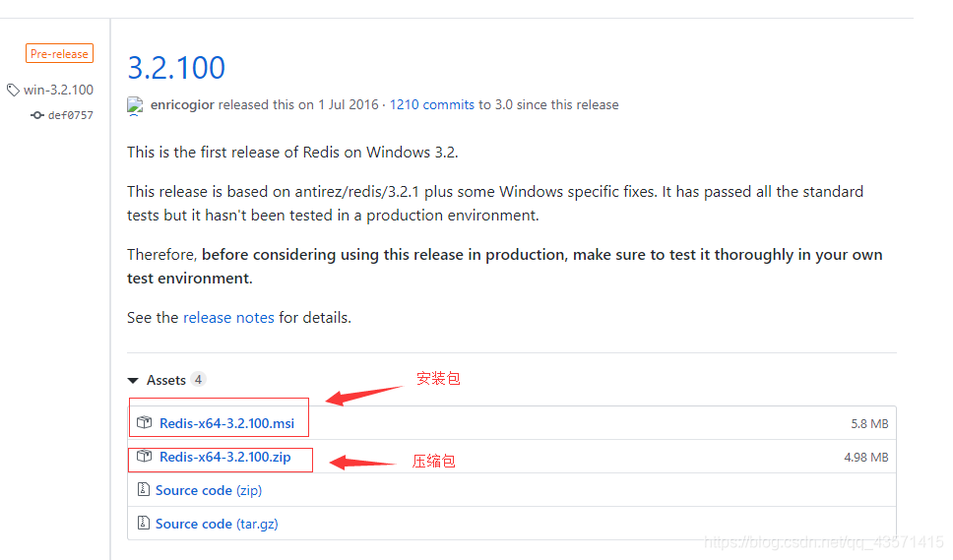The image size is (953, 560).
Task: Download Source code (zip)
Action: click(x=209, y=490)
